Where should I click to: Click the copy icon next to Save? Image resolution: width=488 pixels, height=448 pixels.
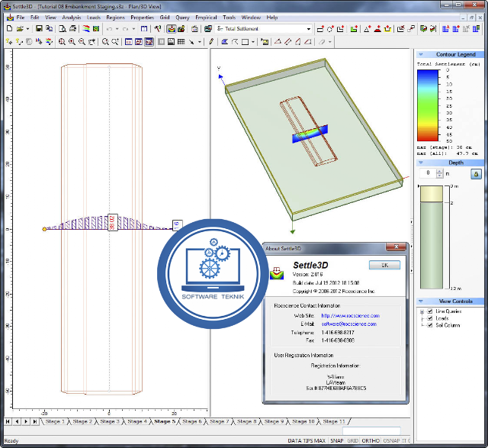click(49, 29)
